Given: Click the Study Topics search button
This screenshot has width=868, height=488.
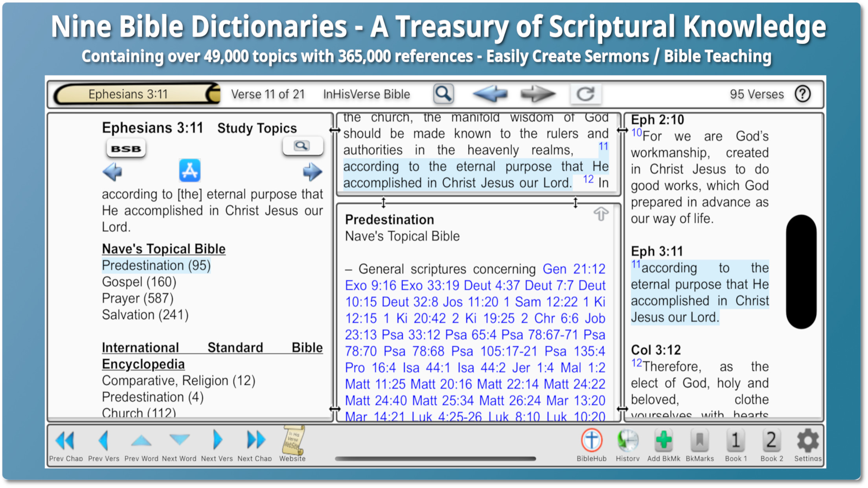Looking at the screenshot, I should 303,146.
